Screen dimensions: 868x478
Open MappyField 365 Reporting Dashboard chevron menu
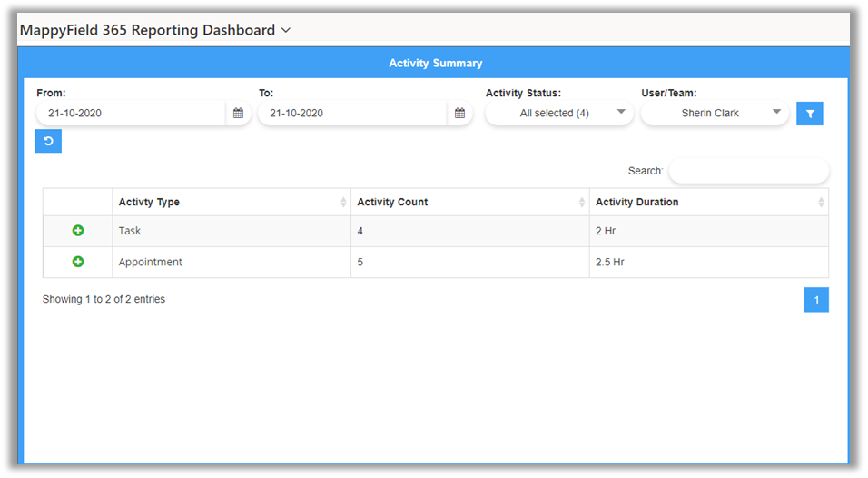tap(286, 31)
